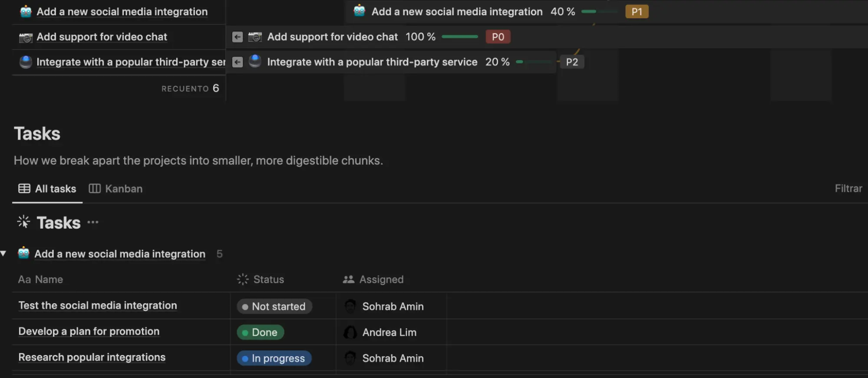
Task: Click Andrea Lim's avatar icon
Action: click(x=350, y=332)
